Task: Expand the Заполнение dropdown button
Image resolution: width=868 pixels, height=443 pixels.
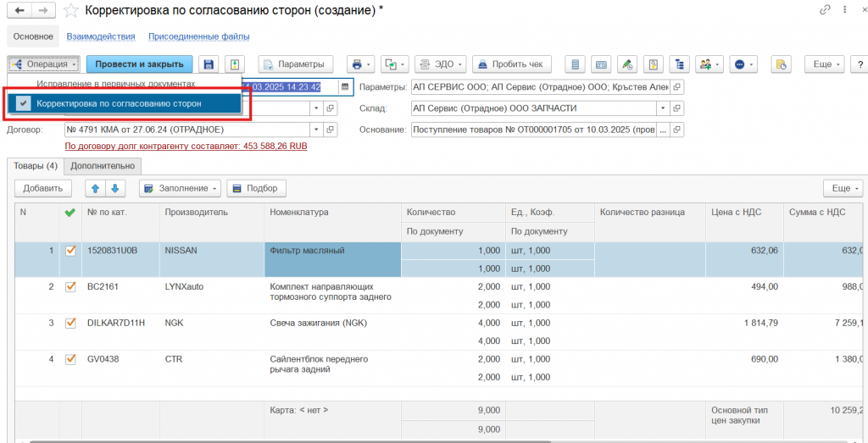Action: pos(180,188)
